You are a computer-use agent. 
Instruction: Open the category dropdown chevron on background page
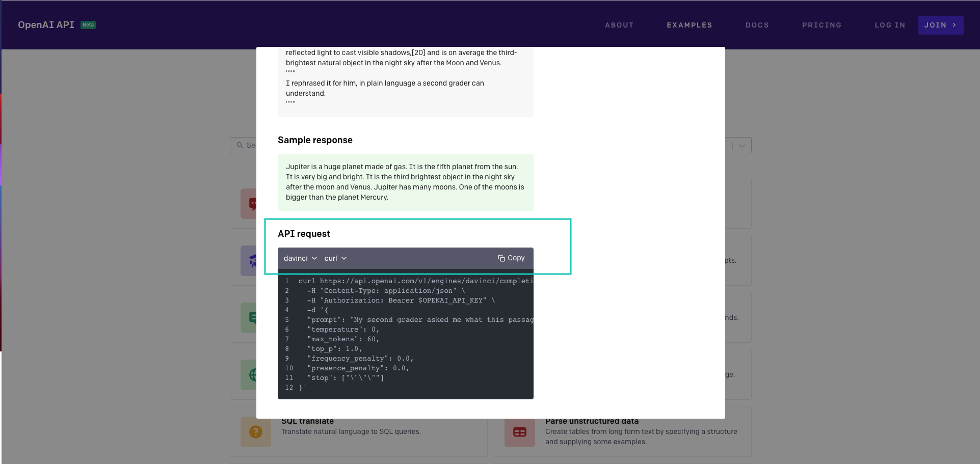tap(742, 145)
